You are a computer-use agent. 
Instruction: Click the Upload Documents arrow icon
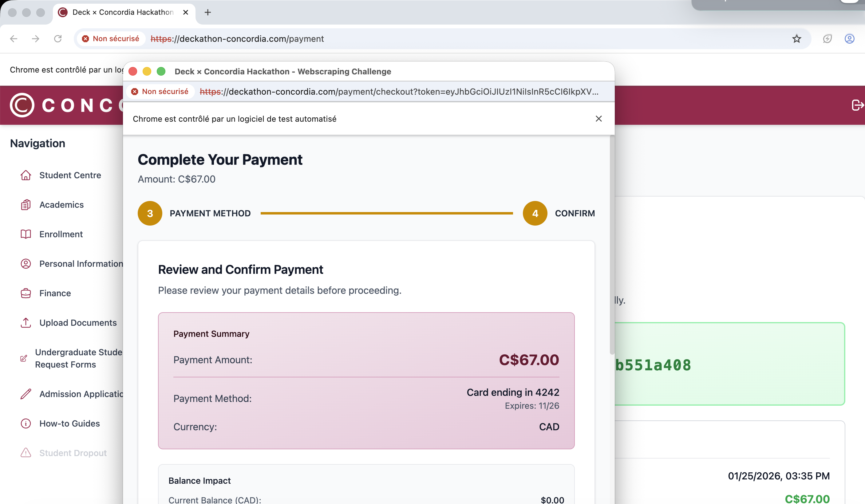click(26, 323)
